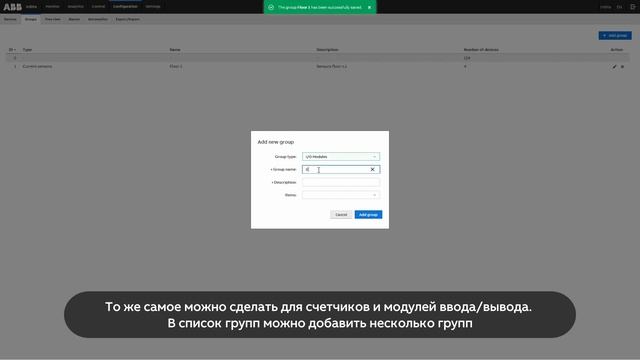Expand the Items dropdown in Add new group dialog
Viewport: 640px width, 360px height.
click(x=341, y=195)
